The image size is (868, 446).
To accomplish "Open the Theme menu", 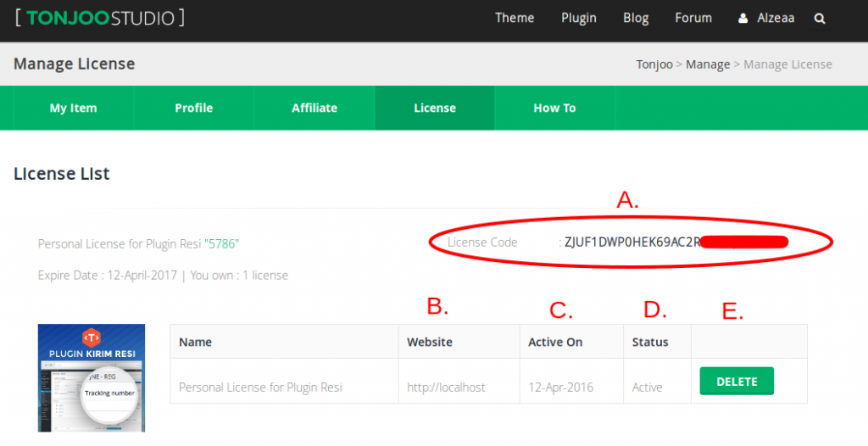I will (x=515, y=18).
